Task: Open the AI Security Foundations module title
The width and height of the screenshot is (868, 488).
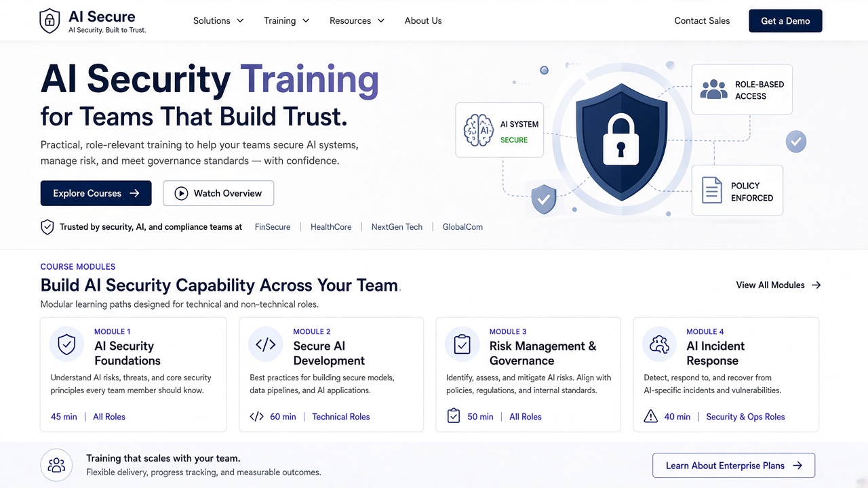Action: [127, 353]
